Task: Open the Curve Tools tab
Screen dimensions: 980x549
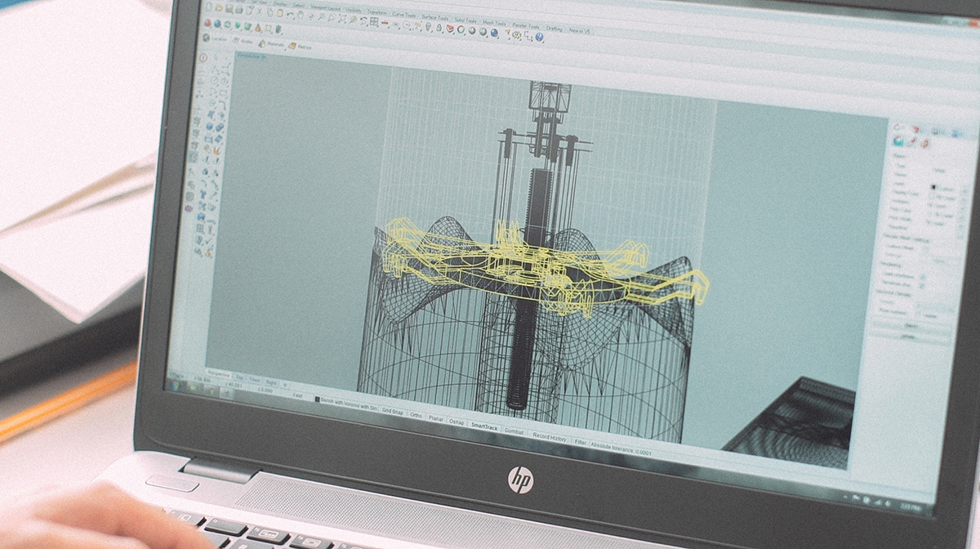Action: coord(403,15)
